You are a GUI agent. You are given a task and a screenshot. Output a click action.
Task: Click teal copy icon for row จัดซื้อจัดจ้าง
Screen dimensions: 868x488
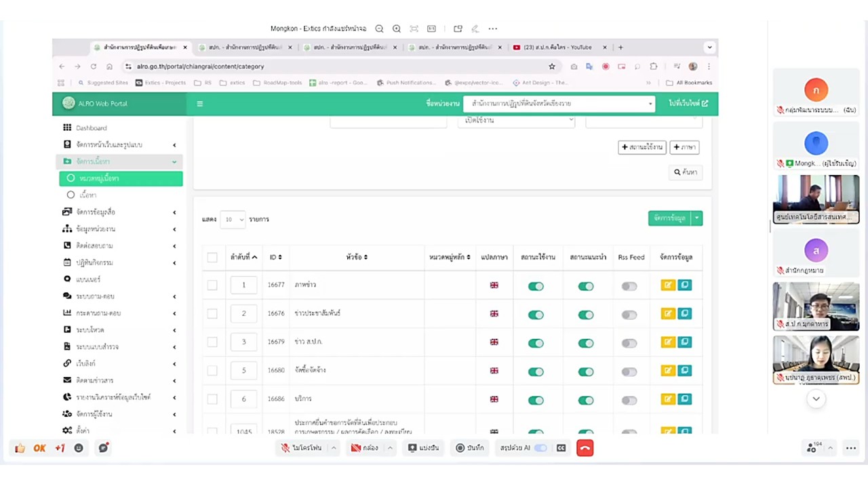[685, 371]
